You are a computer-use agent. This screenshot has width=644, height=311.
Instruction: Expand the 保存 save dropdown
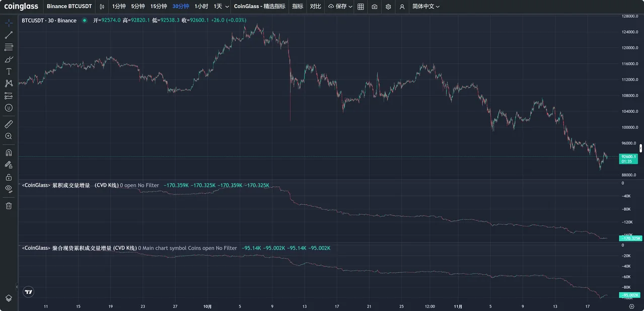click(340, 7)
